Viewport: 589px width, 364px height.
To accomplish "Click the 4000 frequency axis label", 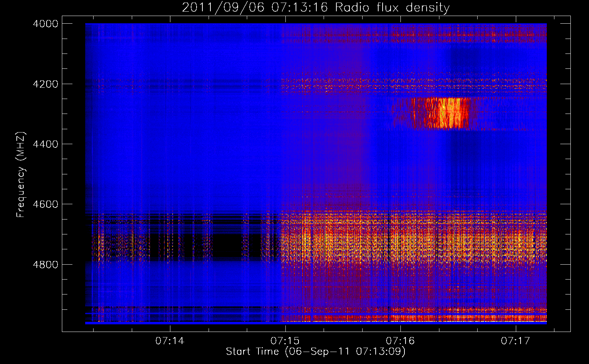I will click(x=46, y=24).
